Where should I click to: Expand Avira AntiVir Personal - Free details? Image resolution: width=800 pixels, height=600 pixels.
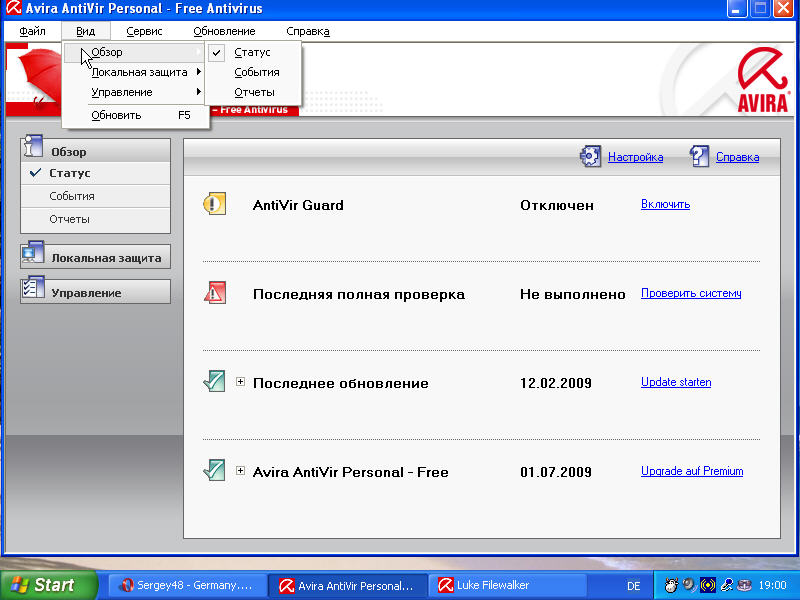(x=240, y=470)
